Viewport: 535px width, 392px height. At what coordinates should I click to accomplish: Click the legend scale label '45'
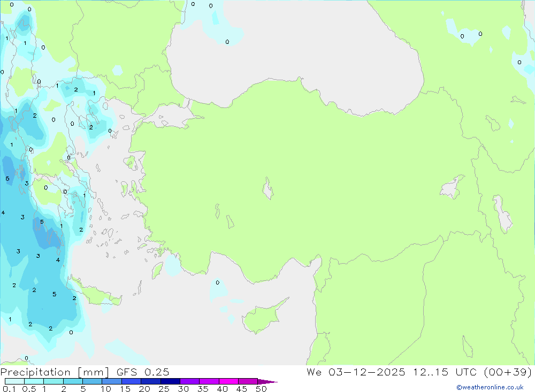[x=242, y=389]
